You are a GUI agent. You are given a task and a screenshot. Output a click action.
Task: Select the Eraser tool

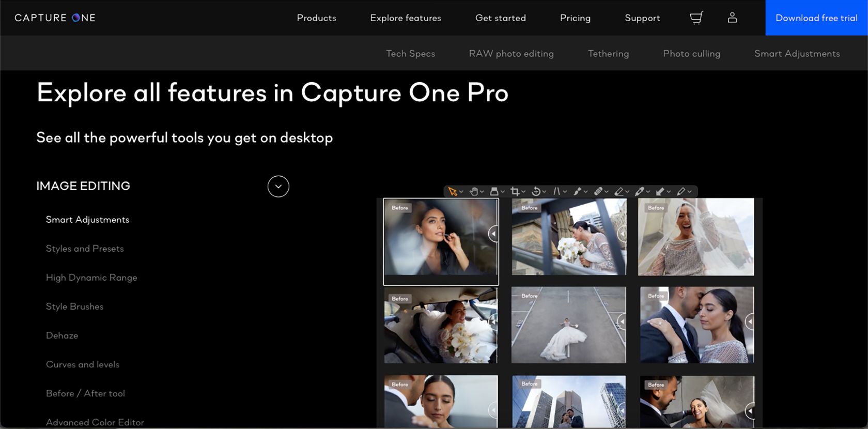point(618,192)
